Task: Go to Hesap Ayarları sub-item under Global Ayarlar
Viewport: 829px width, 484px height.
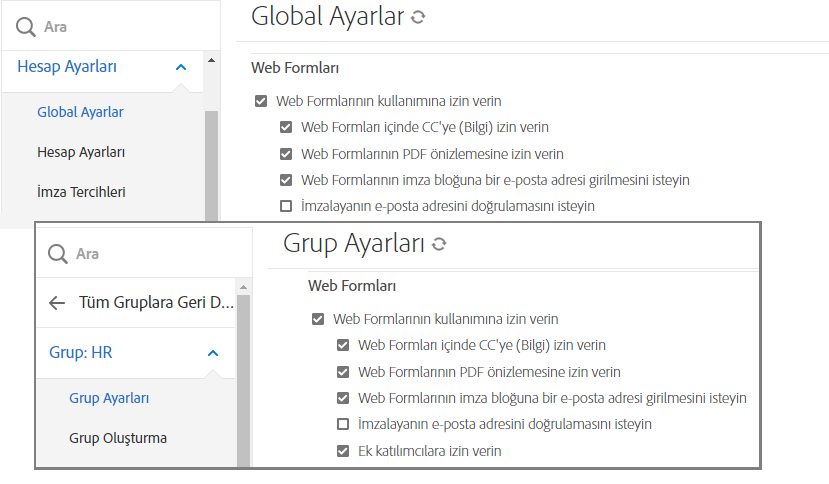Action: pos(81,152)
